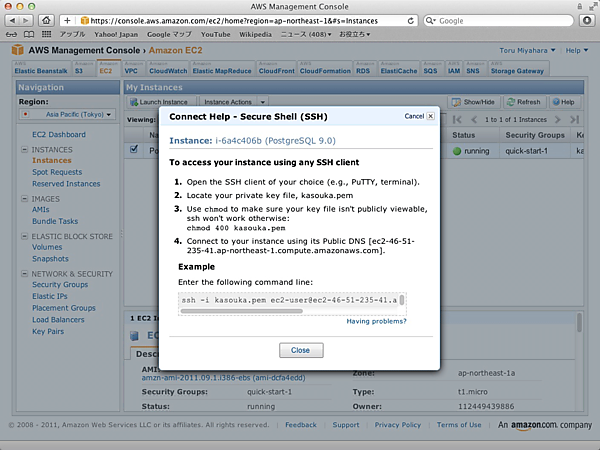This screenshot has height=450, width=600.
Task: Open Spot Requests in navigation
Action: coord(57,172)
